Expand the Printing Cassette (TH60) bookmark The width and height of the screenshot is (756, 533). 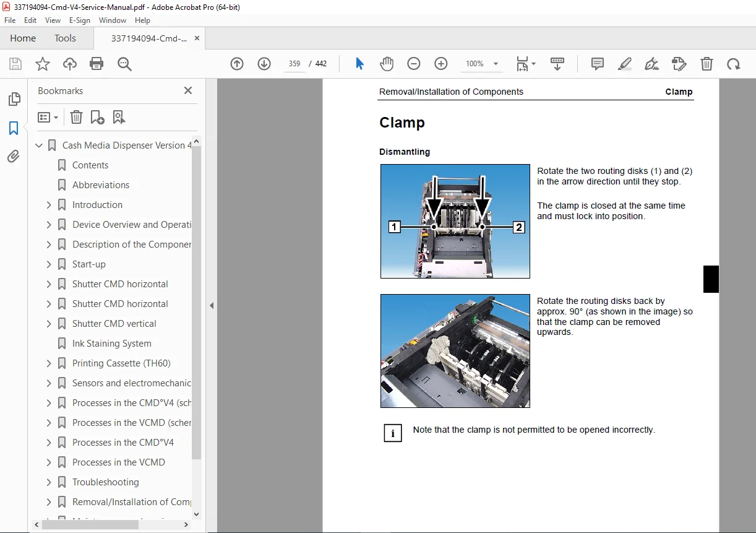(49, 363)
